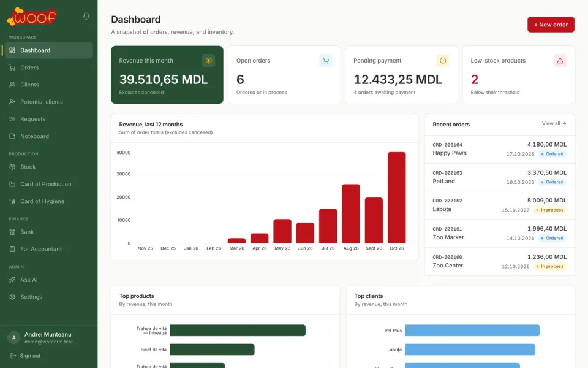The image size is (588, 368).
Task: Click the coin icon on Revenue card
Action: 208,61
